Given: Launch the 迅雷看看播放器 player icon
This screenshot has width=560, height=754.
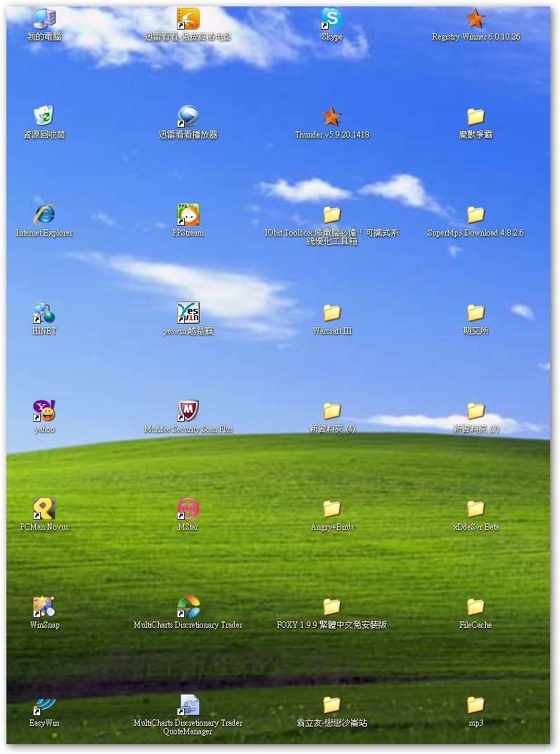Looking at the screenshot, I should pos(188,117).
